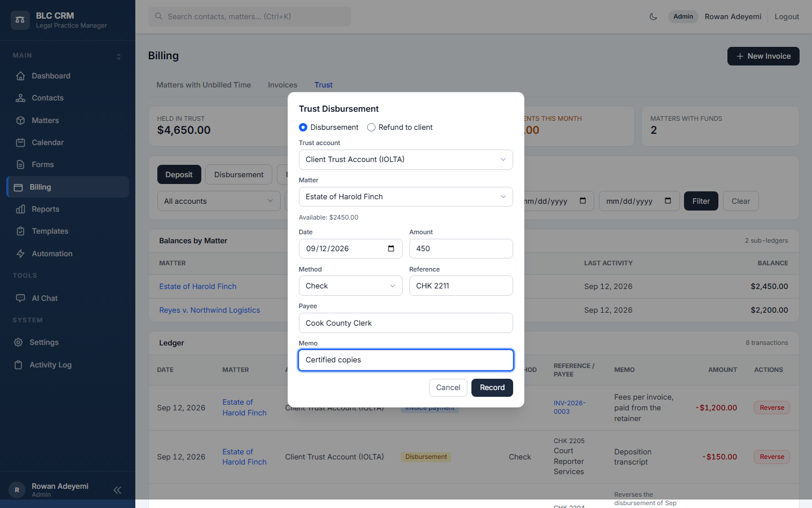Click the Record button
The width and height of the screenshot is (812, 508).
pyautogui.click(x=492, y=388)
